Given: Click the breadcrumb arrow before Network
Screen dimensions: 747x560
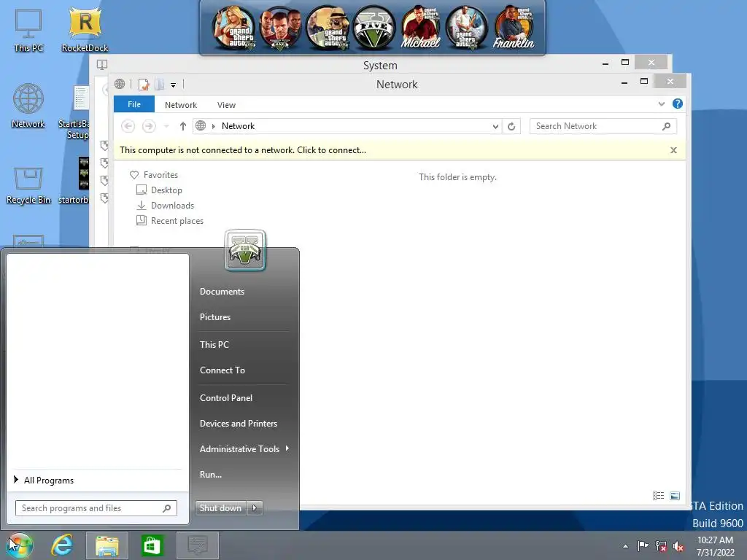Looking at the screenshot, I should point(214,126).
